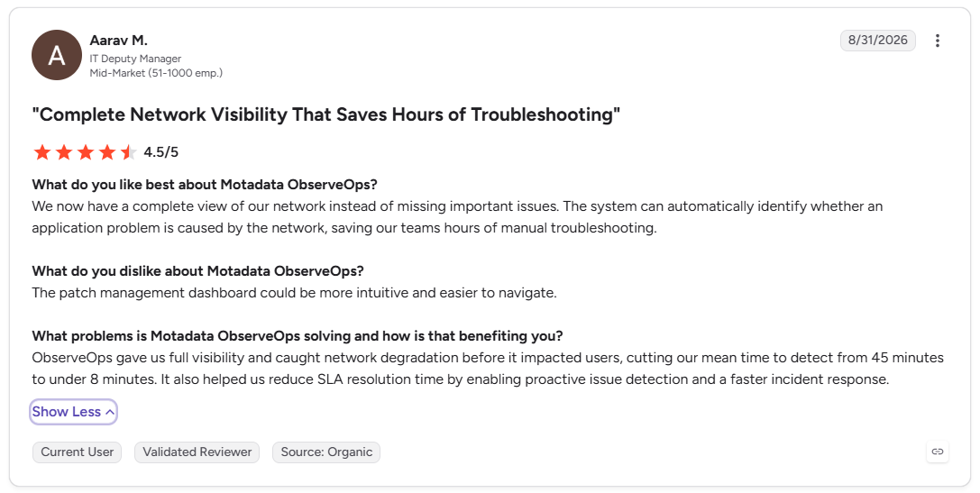Viewport: 980px width, 493px height.
Task: Click the 'What do you dislike' heading
Action: 197,270
